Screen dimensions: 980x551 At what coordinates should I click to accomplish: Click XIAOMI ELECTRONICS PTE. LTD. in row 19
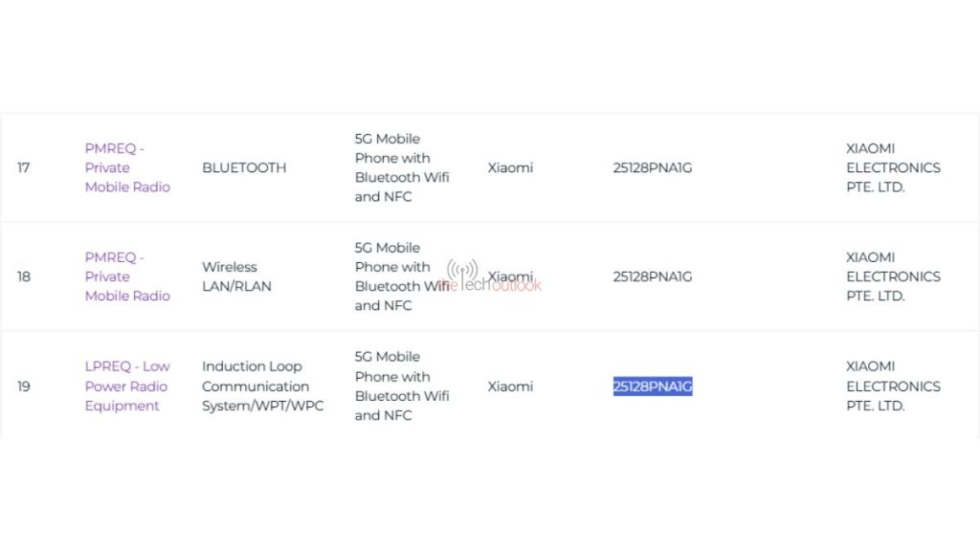[893, 386]
